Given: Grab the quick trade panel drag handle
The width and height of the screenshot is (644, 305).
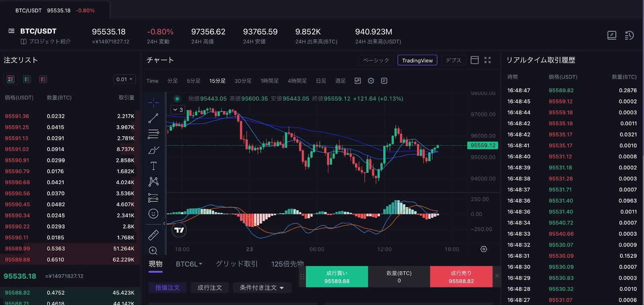Looking at the screenshot, I should click(302, 277).
